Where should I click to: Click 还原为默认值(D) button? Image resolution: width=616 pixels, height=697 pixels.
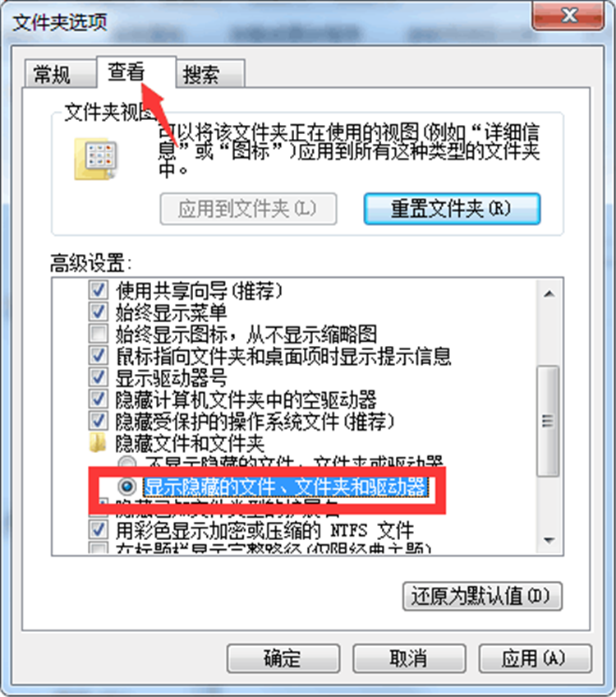click(x=482, y=596)
